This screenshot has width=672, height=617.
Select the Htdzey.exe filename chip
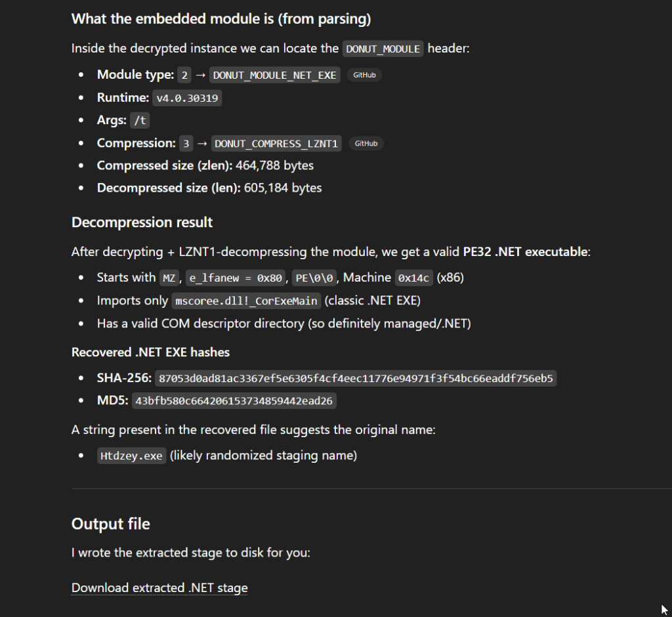click(131, 456)
